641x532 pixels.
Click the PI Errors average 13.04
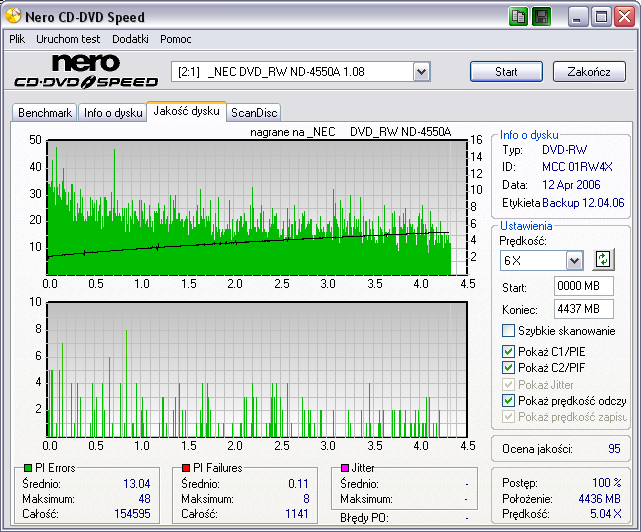137,484
